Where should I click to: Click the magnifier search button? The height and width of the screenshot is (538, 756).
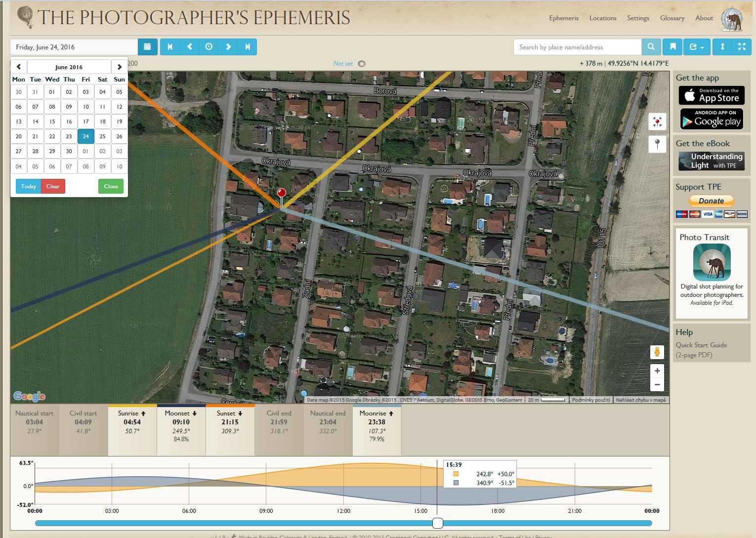coord(651,47)
